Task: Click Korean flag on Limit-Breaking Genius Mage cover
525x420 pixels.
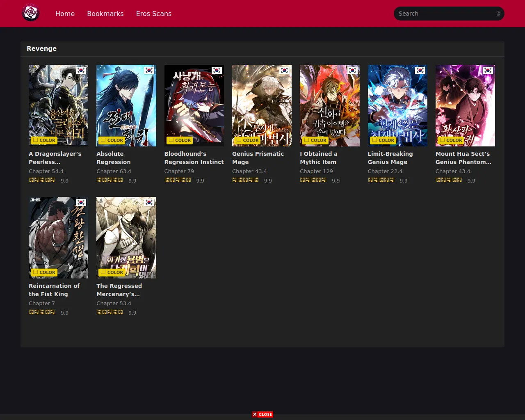Action: (420, 71)
